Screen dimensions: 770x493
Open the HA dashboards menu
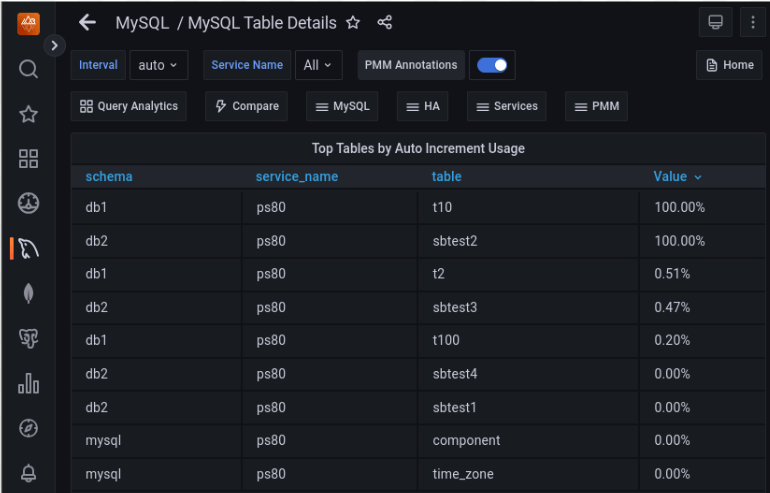(x=423, y=106)
